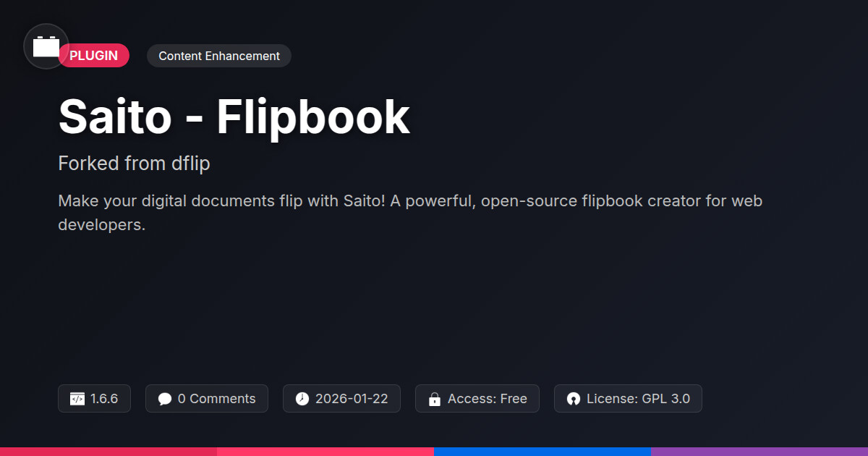This screenshot has height=456, width=868.
Task: Click the Forked from dflip subtitle
Action: (x=134, y=164)
